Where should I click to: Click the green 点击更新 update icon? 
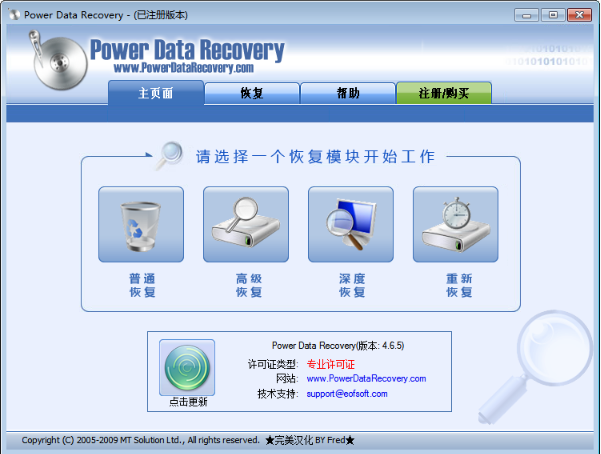coord(187,367)
